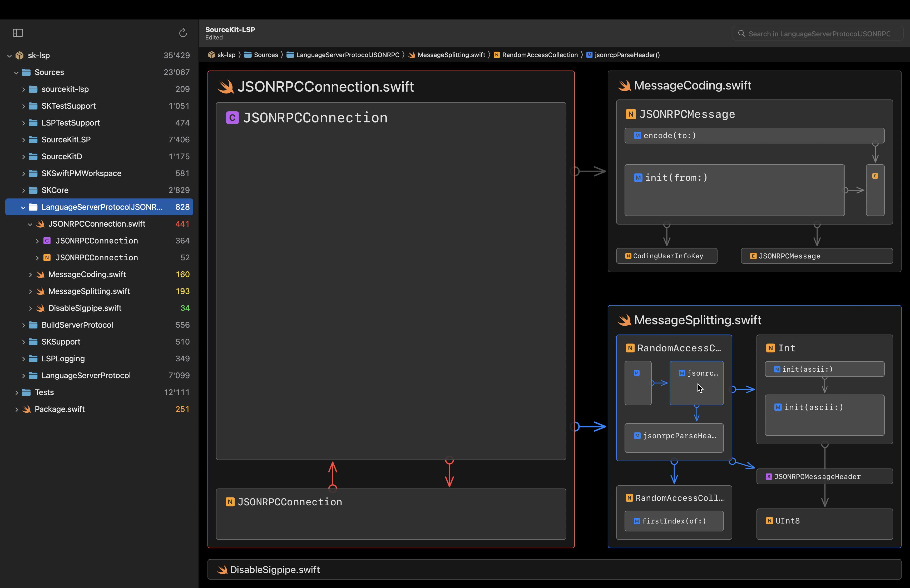Click the Swift icon in MessageSplitting.swift breadcrumb
This screenshot has width=910, height=588.
412,55
